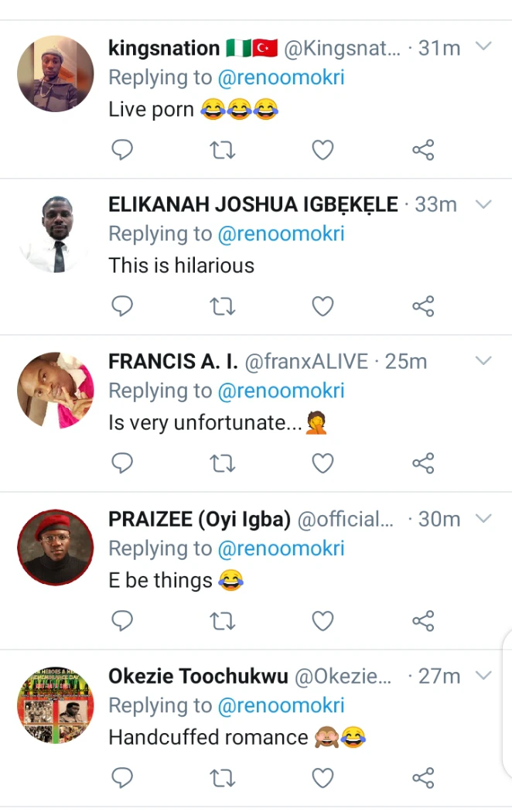Tap Okezie Toochukwu's profile avatar

click(55, 705)
